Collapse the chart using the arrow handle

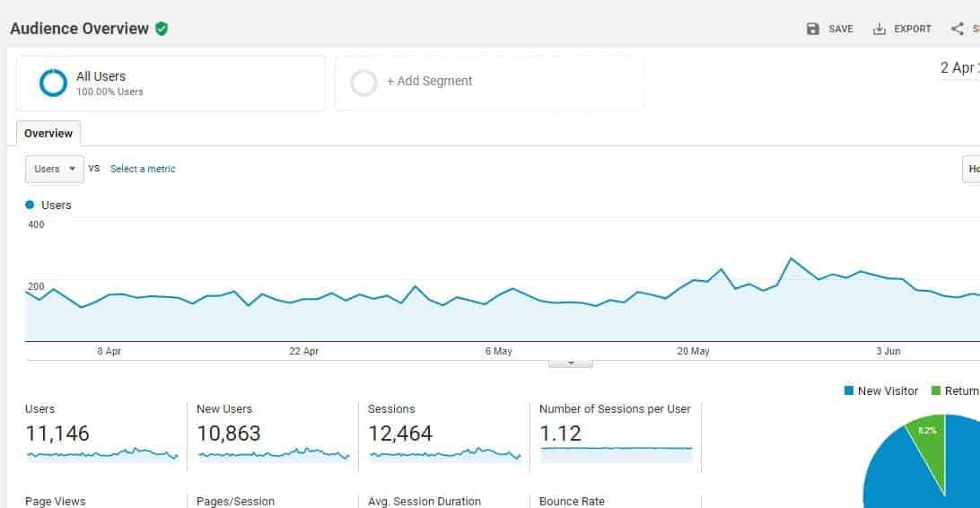coord(570,363)
